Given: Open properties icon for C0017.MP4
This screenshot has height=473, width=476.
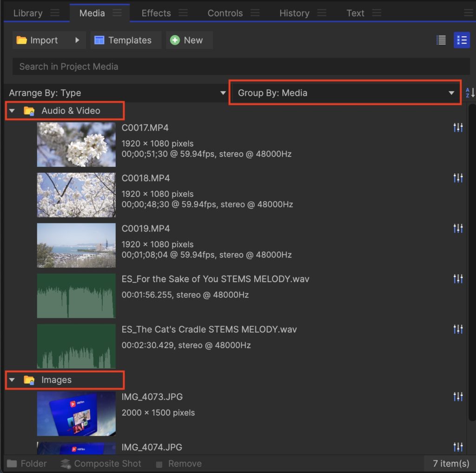Looking at the screenshot, I should pyautogui.click(x=458, y=127).
